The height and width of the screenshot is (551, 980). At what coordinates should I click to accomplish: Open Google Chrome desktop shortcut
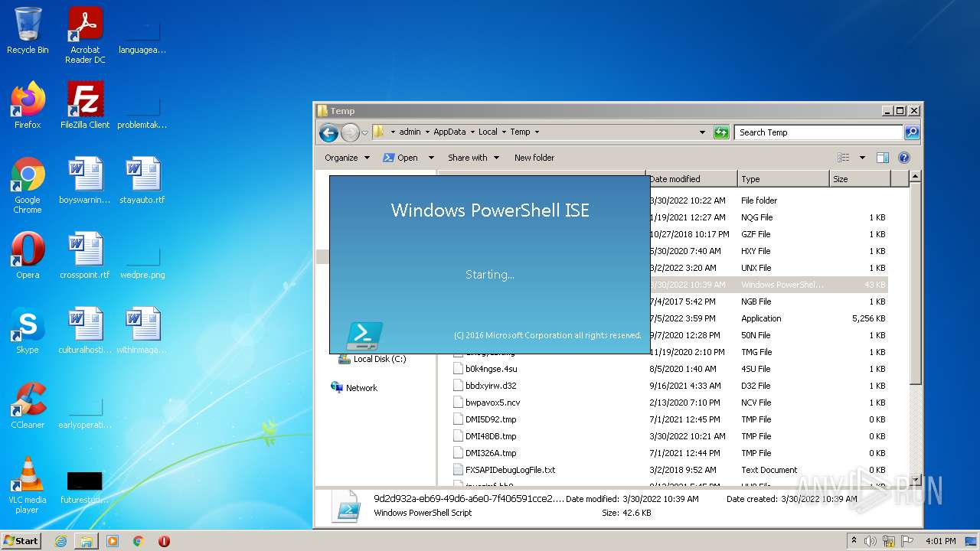coord(28,185)
